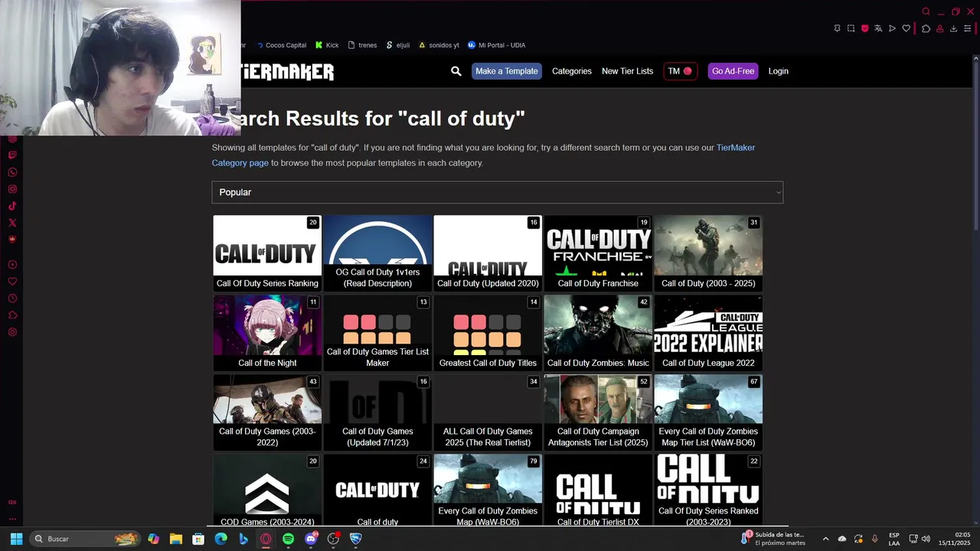Open the browser profile account icon
The image size is (980, 551).
tap(939, 28)
